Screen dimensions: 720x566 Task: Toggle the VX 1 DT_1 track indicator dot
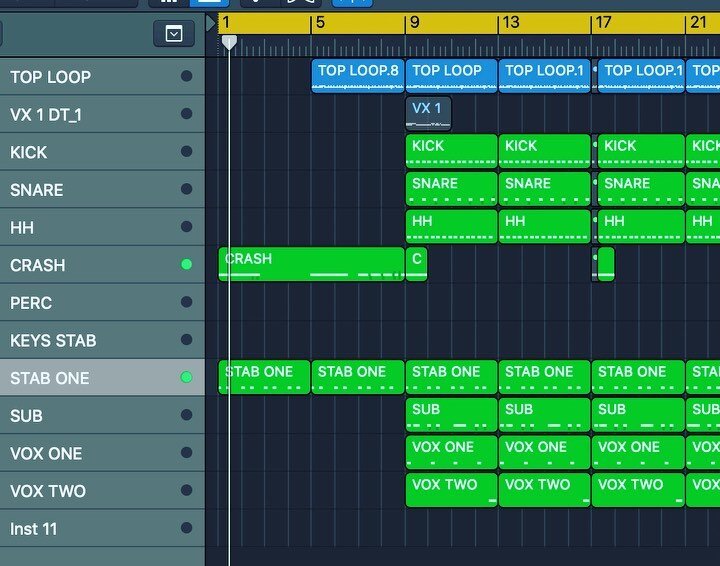click(x=186, y=114)
